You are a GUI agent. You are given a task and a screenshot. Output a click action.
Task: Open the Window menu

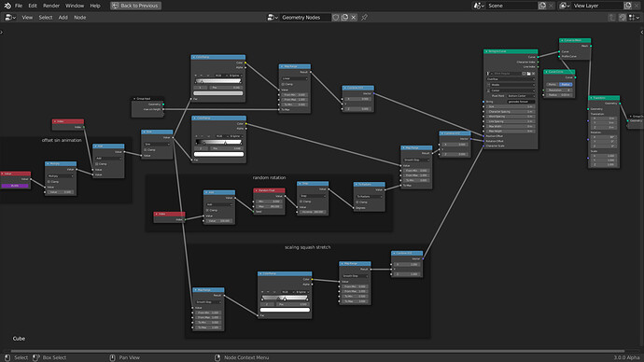click(75, 6)
